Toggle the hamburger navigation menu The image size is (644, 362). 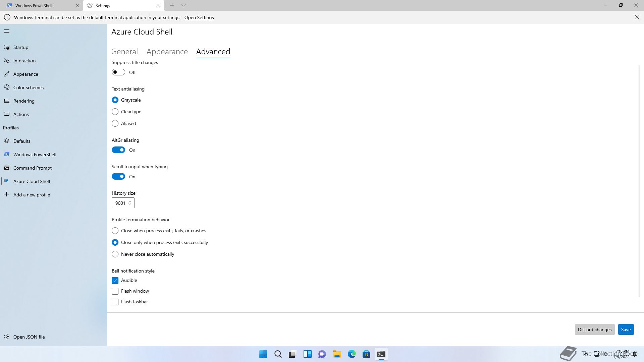(x=7, y=31)
